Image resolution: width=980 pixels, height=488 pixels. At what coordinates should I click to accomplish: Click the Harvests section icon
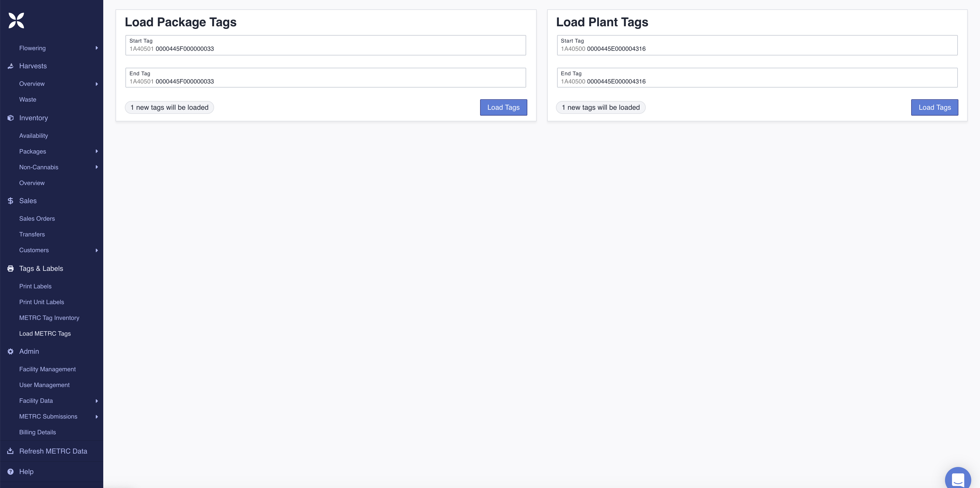11,66
